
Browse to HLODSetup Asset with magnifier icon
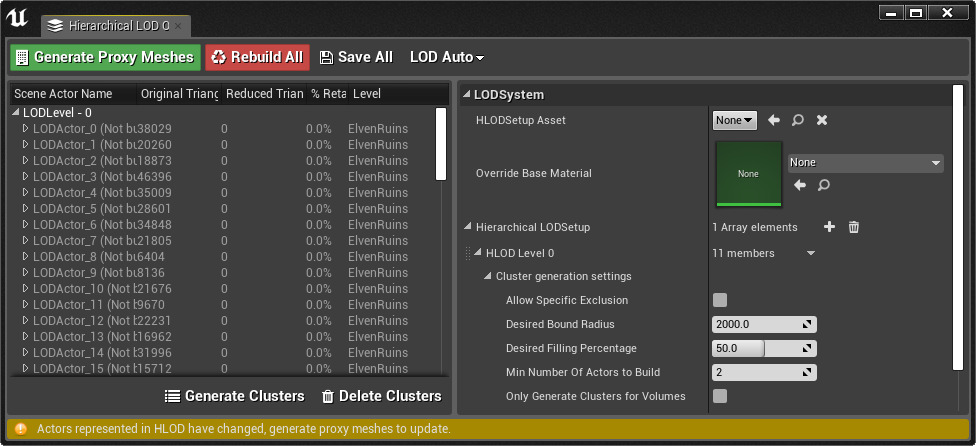pyautogui.click(x=798, y=120)
